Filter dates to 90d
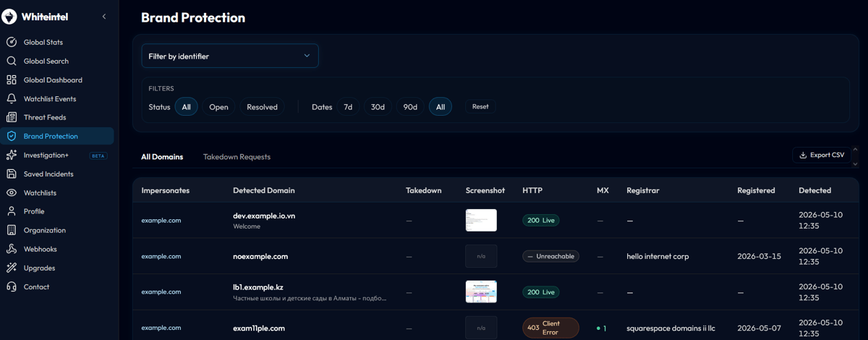Viewport: 868px width, 340px height. [410, 106]
